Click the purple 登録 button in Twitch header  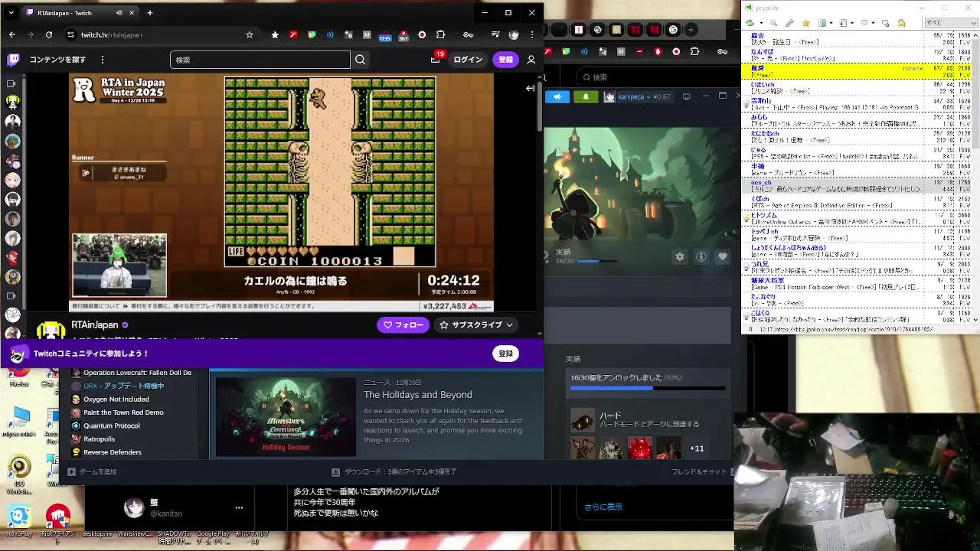coord(506,60)
